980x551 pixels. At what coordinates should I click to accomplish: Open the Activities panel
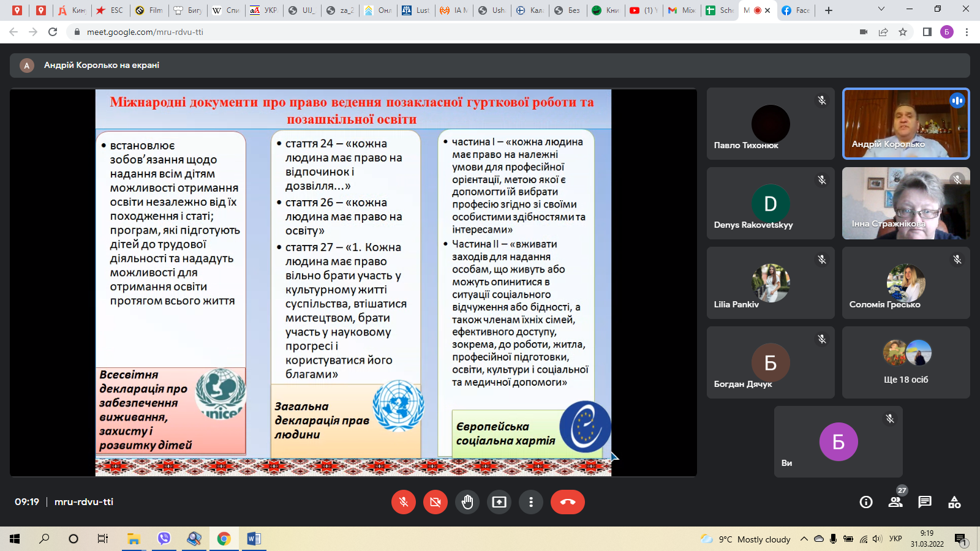pos(954,502)
